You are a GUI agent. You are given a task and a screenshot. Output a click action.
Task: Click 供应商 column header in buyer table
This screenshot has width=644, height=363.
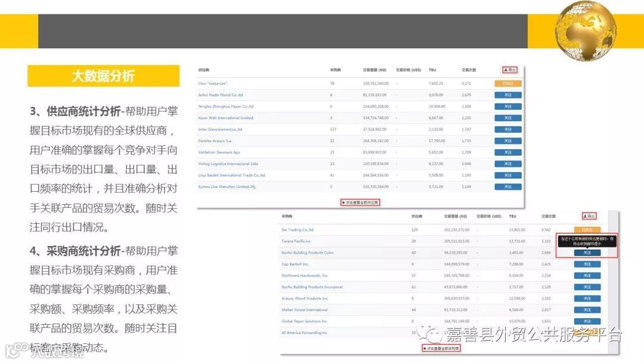coord(416,216)
